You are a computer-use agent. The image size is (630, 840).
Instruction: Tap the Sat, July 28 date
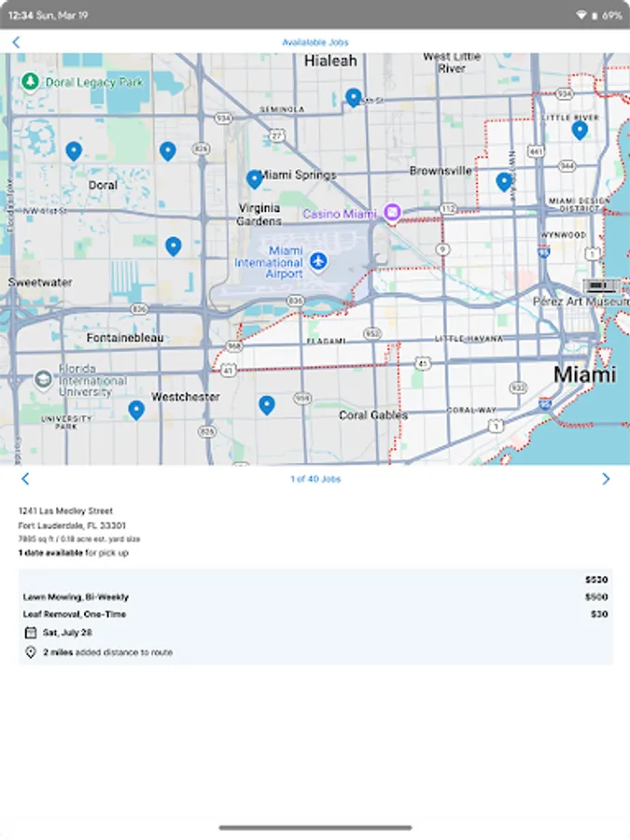tap(67, 633)
